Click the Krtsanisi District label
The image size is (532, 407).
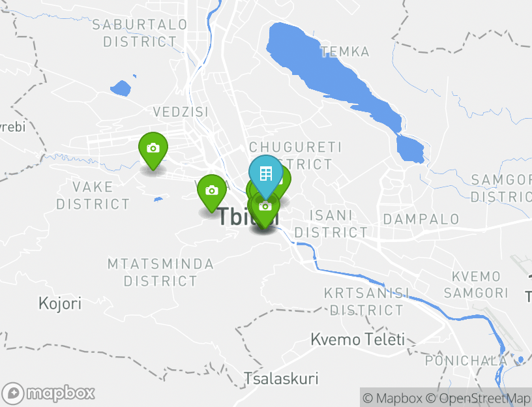(366, 302)
